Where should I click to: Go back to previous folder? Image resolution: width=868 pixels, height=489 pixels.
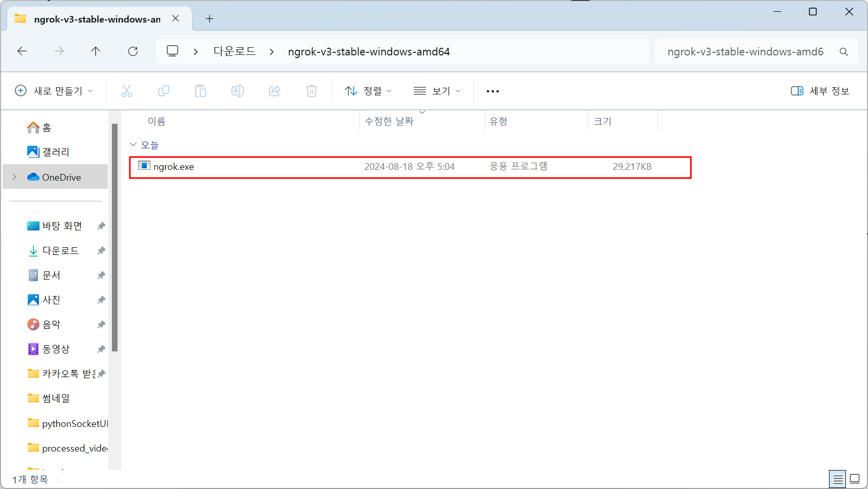coord(22,51)
